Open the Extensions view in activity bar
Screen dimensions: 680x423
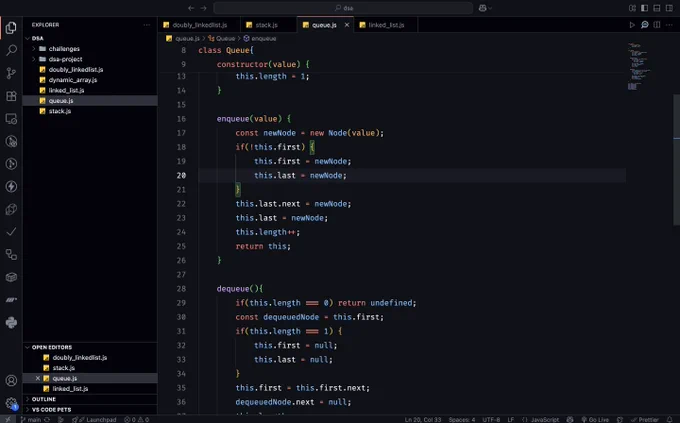tap(11, 96)
